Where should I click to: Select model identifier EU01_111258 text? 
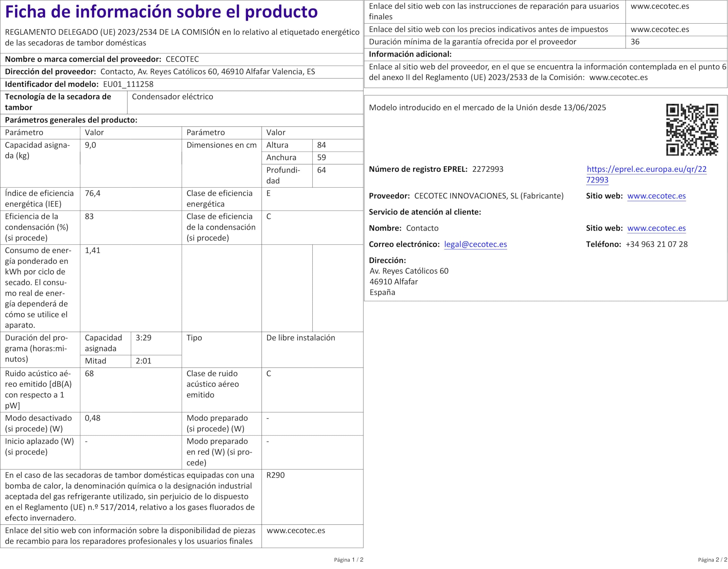(x=128, y=84)
